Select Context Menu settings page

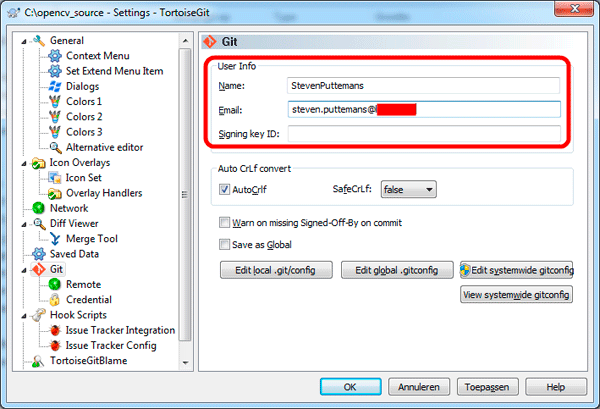[98, 56]
